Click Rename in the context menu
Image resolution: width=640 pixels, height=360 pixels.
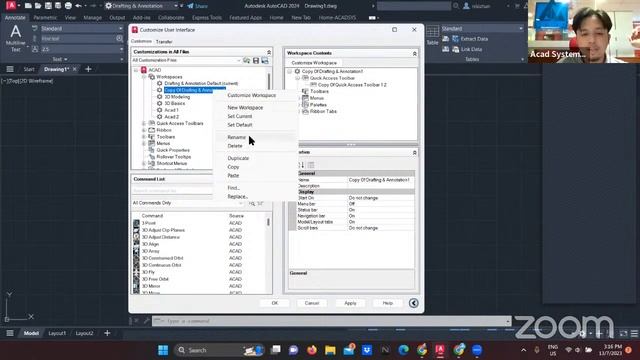click(236, 137)
